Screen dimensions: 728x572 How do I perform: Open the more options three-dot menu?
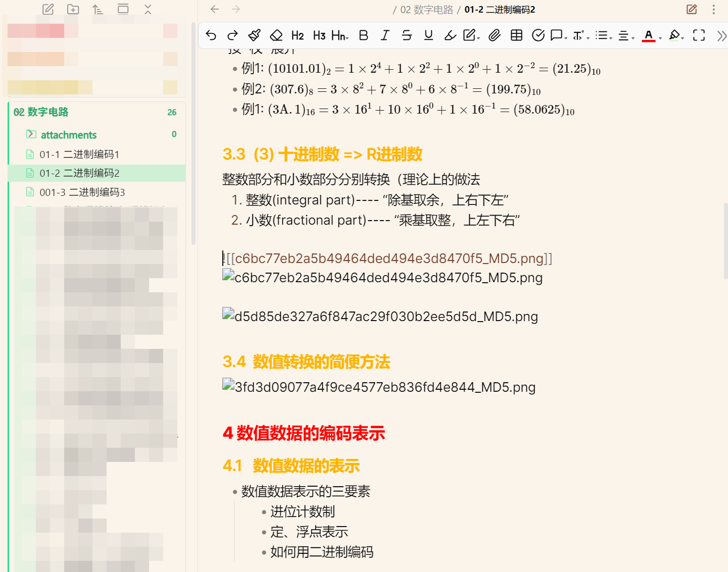click(713, 10)
